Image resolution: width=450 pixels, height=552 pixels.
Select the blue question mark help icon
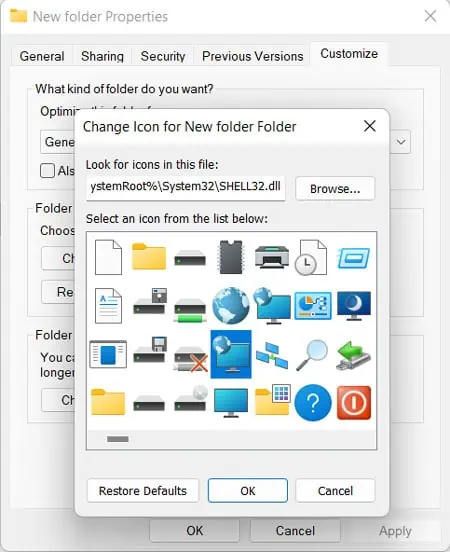click(313, 402)
